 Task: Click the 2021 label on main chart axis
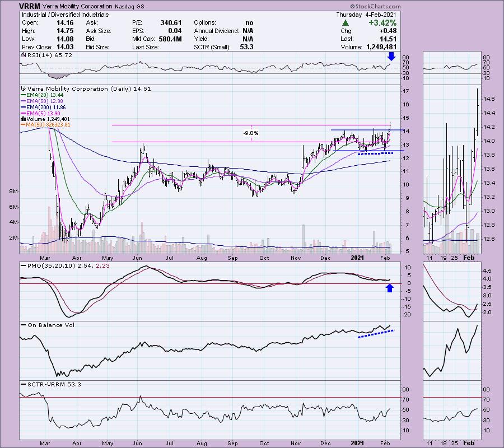point(357,258)
